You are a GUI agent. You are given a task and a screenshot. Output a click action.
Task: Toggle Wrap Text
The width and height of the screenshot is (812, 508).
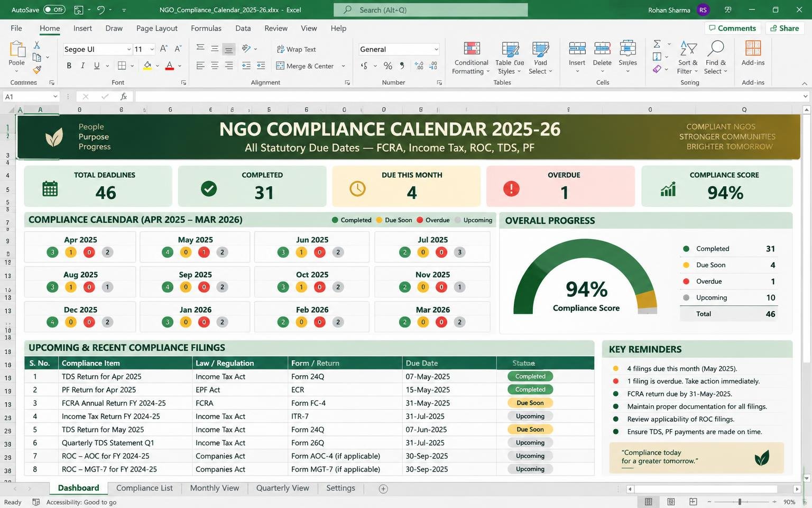(296, 49)
